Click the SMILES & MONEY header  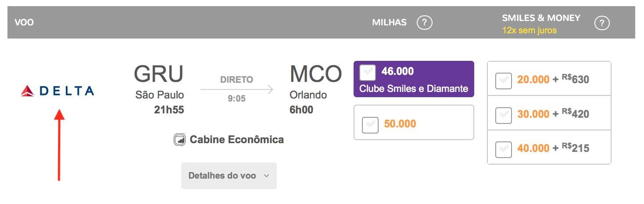tap(541, 18)
